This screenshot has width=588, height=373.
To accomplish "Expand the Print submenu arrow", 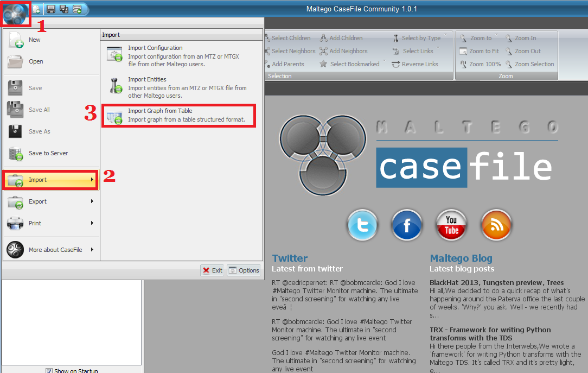I will (92, 223).
